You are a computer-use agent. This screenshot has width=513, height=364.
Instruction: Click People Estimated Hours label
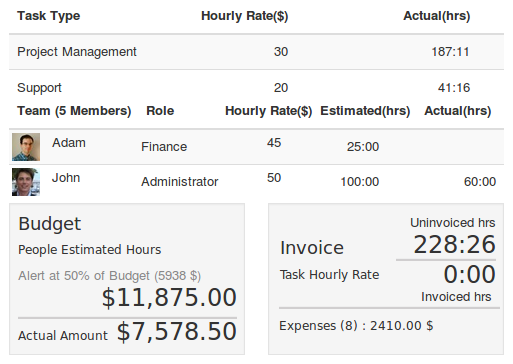89,250
